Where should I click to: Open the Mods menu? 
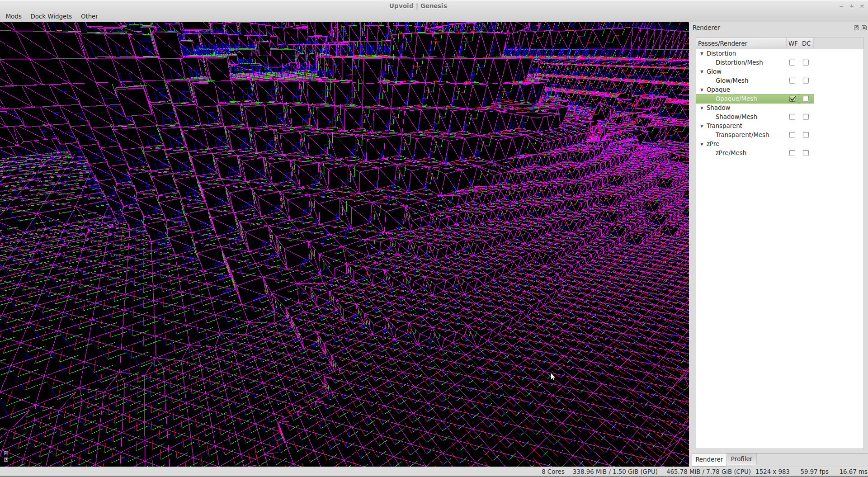pyautogui.click(x=14, y=16)
